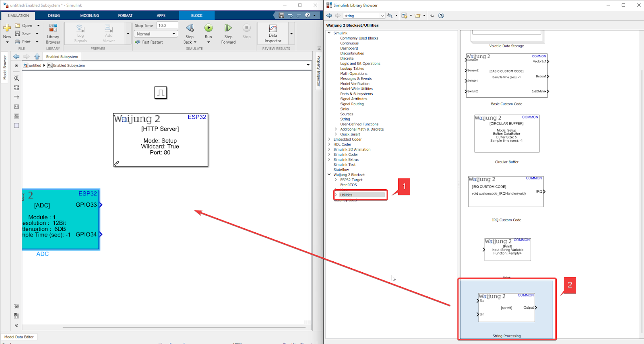Click the Save disk icon in FILE group
The height and width of the screenshot is (344, 644).
point(18,33)
